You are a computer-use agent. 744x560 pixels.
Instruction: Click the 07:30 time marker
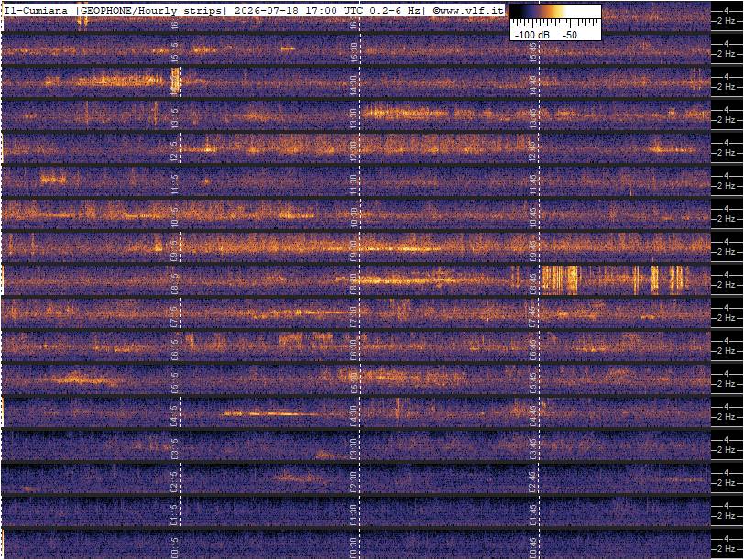click(354, 317)
